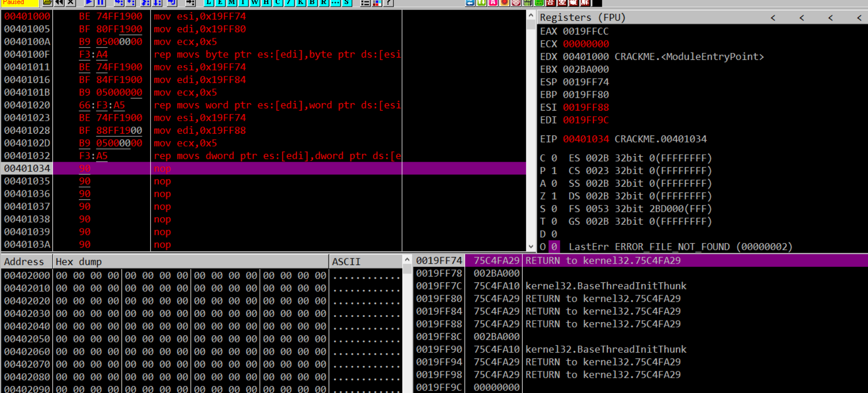Click the Execute till return icon

click(172, 2)
